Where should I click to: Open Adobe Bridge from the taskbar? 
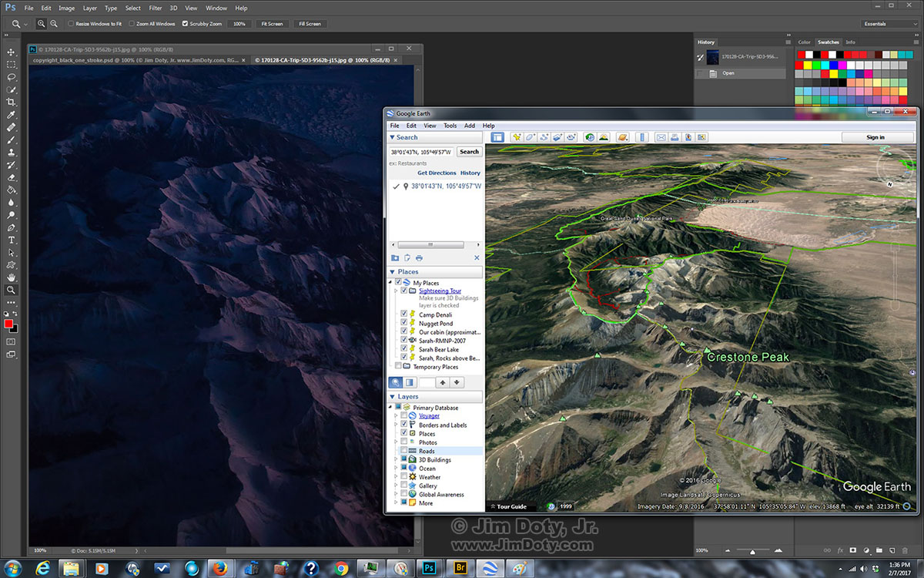460,568
